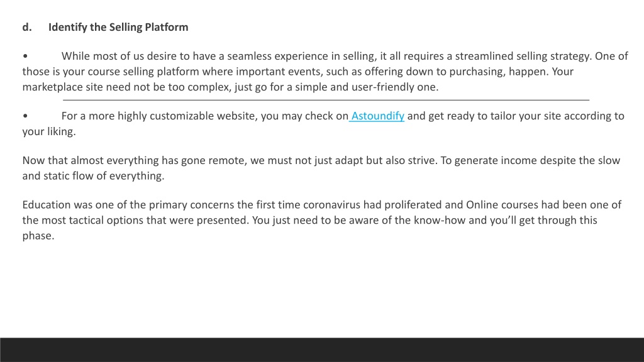Click the words 'your liking.' after the link

point(49,132)
